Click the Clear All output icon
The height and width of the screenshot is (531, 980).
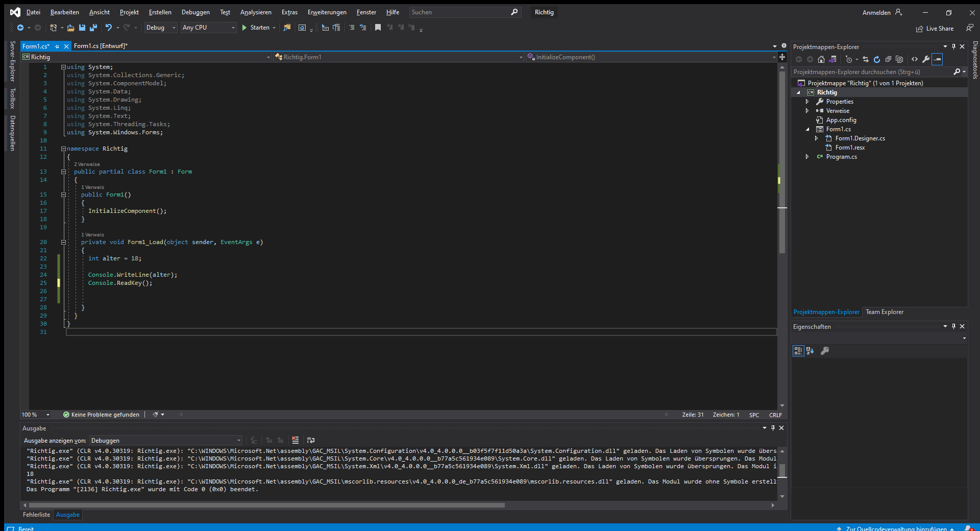tap(295, 440)
